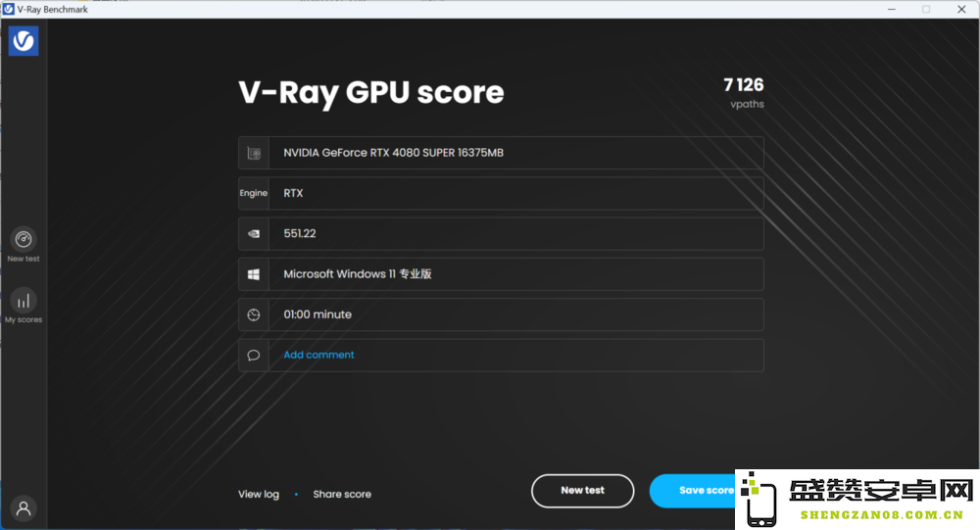The image size is (980, 530).
Task: Click Share score link
Action: 342,495
